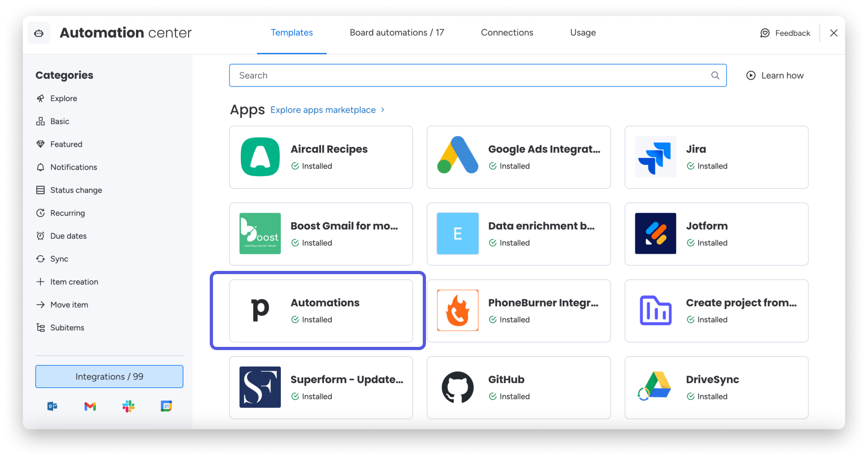868x459 pixels.
Task: Open the GitHub title
Action: 506,380
